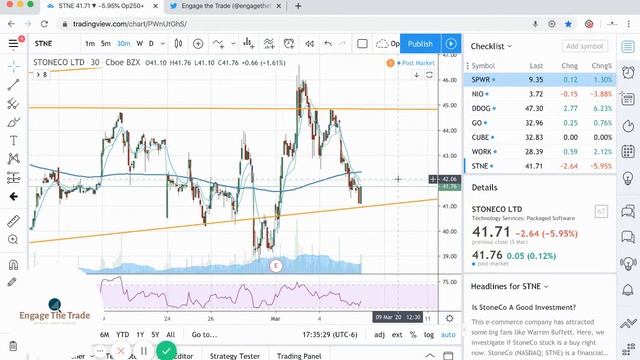640x360 pixels.
Task: Select the crosshair cursor tool
Action: click(13, 66)
